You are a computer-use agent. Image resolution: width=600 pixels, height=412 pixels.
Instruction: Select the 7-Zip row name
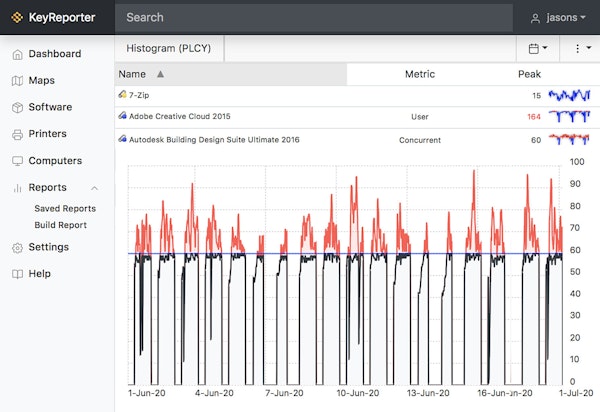pos(139,95)
